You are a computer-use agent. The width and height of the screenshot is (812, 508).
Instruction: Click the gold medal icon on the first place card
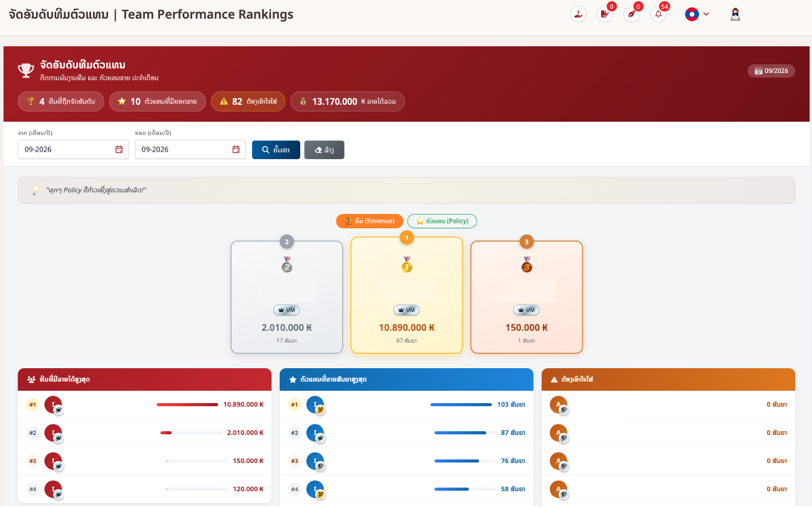[x=407, y=264]
